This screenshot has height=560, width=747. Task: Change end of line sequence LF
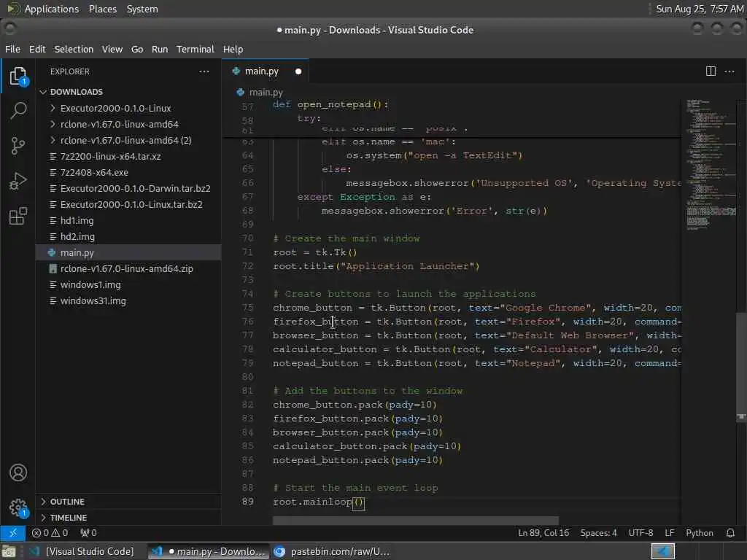pos(670,533)
